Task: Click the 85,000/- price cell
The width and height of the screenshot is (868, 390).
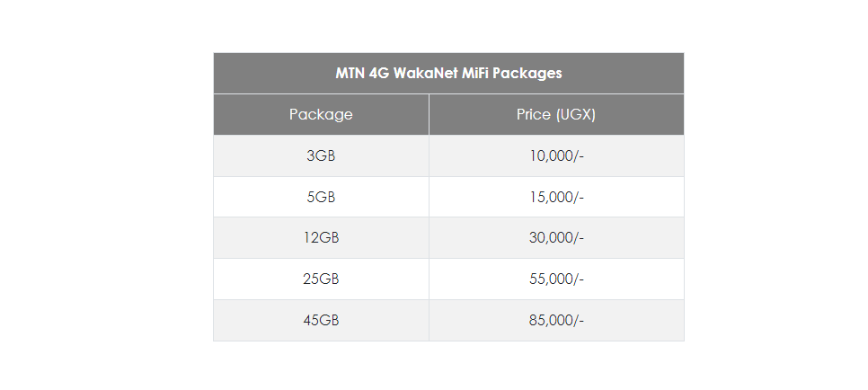Action: 556,320
